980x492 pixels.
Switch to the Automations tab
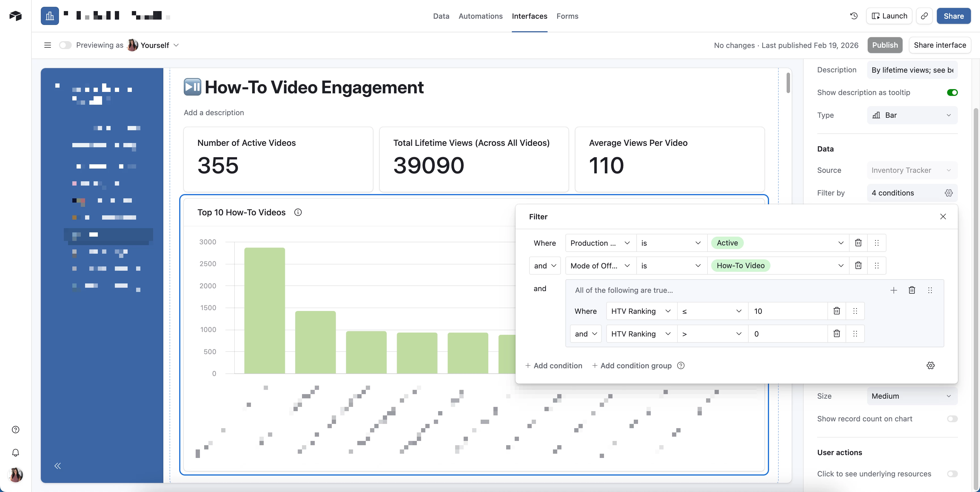[x=480, y=16]
